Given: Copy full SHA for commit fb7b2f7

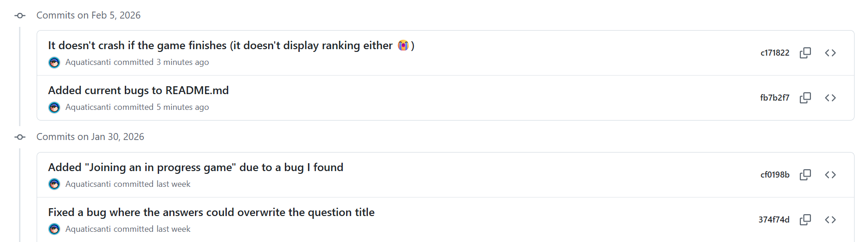Looking at the screenshot, I should point(805,98).
